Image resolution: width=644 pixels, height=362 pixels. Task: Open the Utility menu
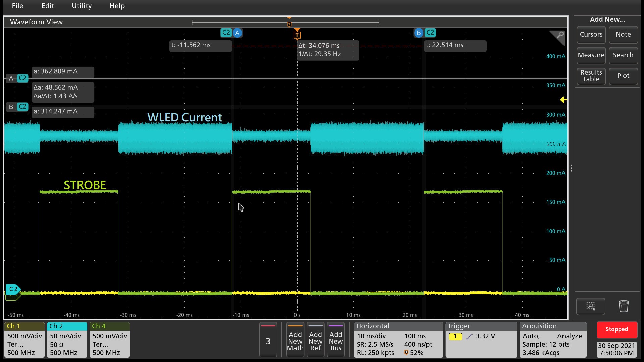tap(82, 6)
